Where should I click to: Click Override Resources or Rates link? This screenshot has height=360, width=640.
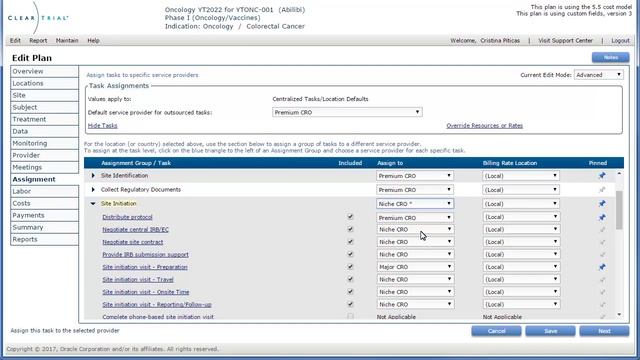click(x=484, y=126)
